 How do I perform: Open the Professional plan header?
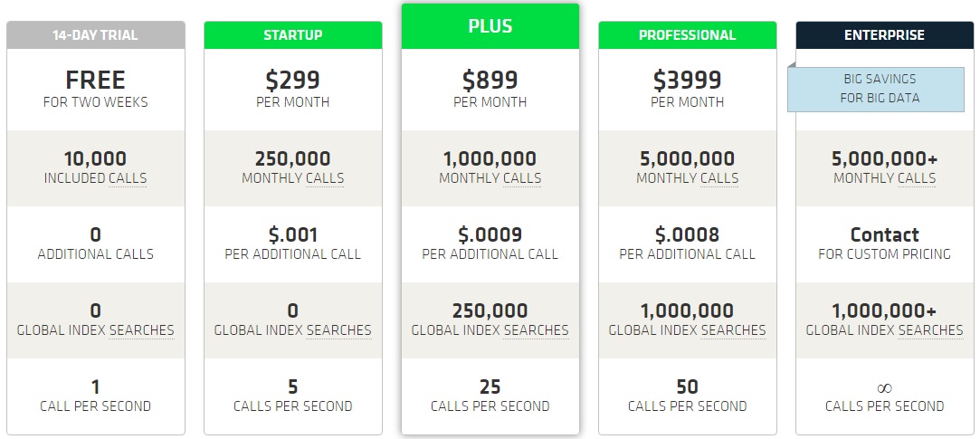[688, 35]
